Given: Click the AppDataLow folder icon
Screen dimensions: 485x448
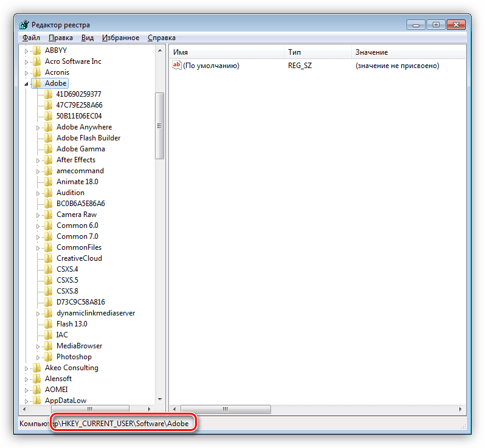Looking at the screenshot, I should point(37,401).
